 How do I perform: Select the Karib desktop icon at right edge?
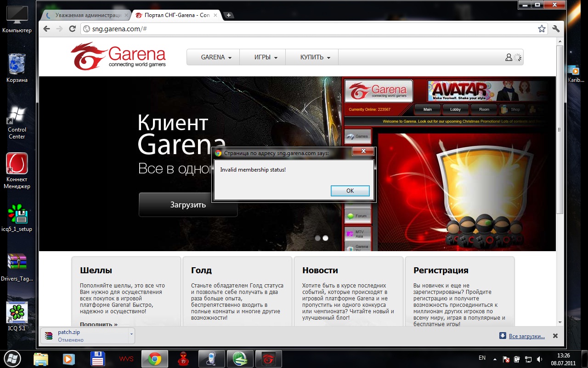tap(576, 73)
